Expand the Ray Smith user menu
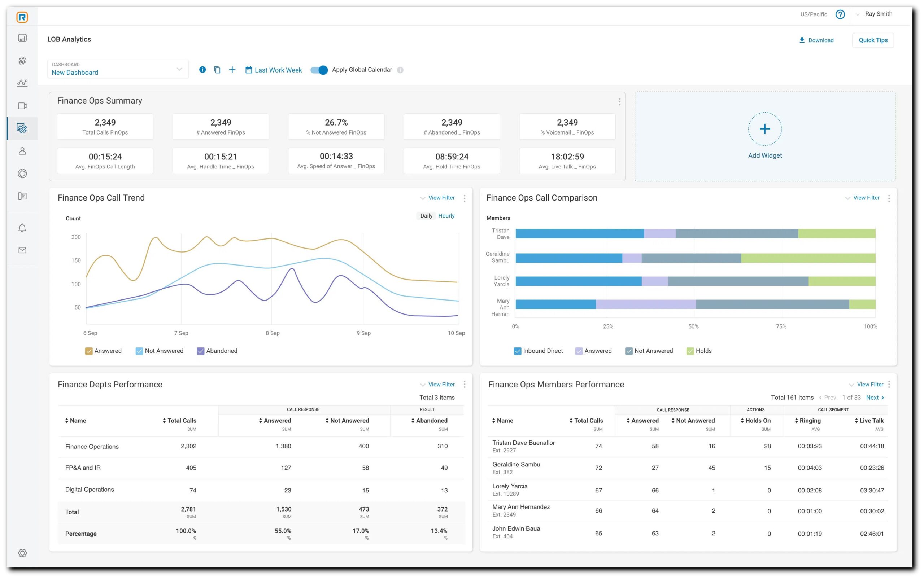The image size is (924, 579). (878, 14)
